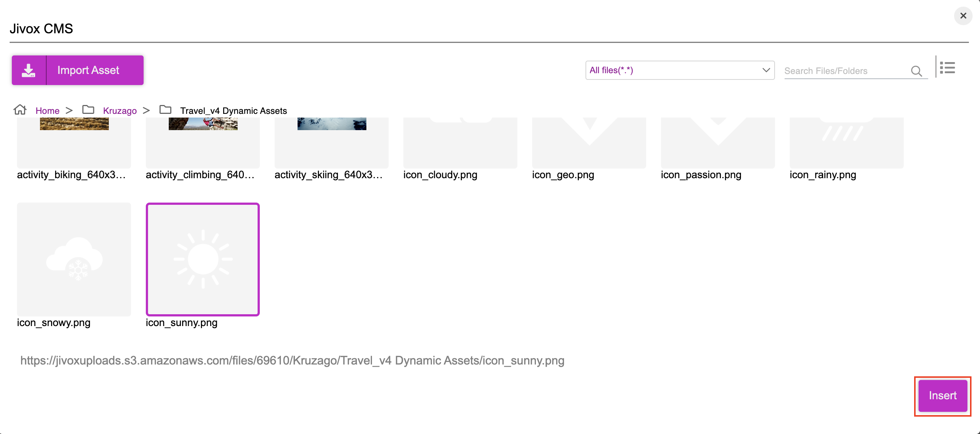The image size is (980, 434).
Task: Click folder icon beside Travel_v4 Dynamic Assets
Action: point(165,110)
